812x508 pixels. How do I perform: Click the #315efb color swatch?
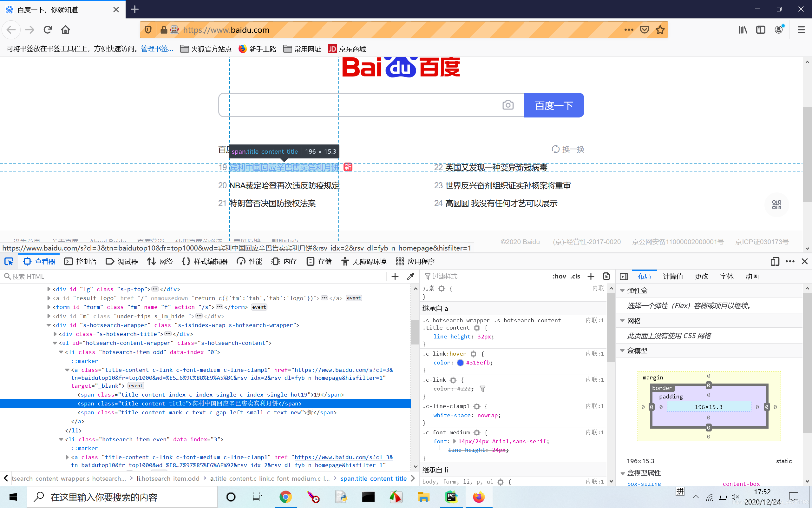coord(460,363)
